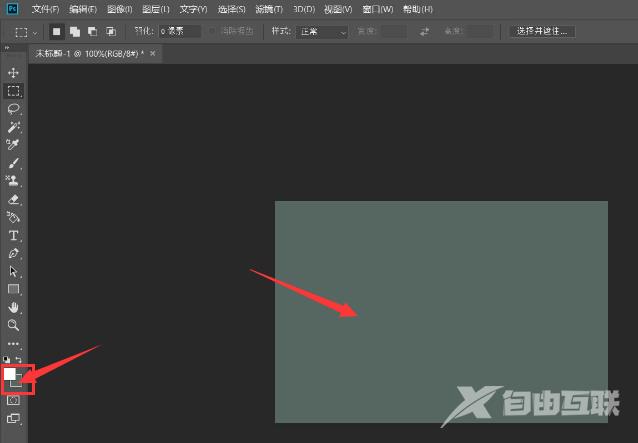The width and height of the screenshot is (638, 443).
Task: Open the Style dropdown showing 正常
Action: pos(321,32)
